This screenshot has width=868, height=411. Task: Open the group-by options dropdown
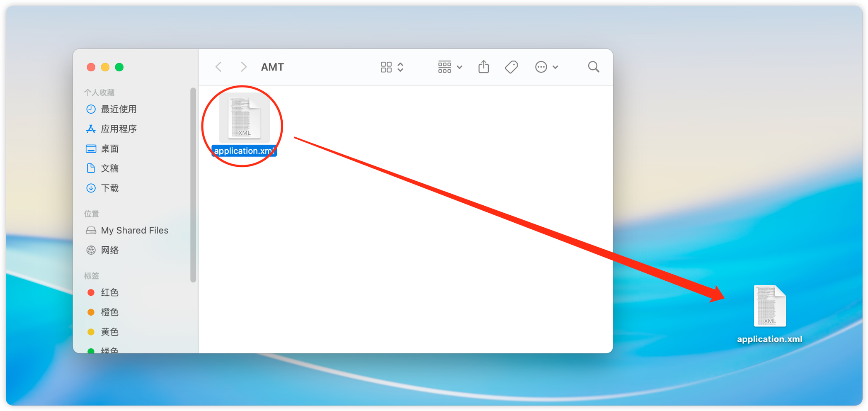(450, 67)
